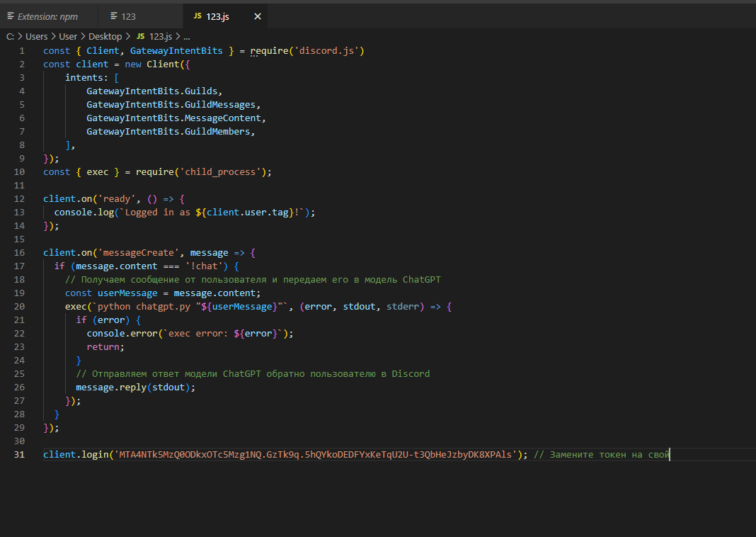Open the Users breadcrumb segment

coord(37,37)
